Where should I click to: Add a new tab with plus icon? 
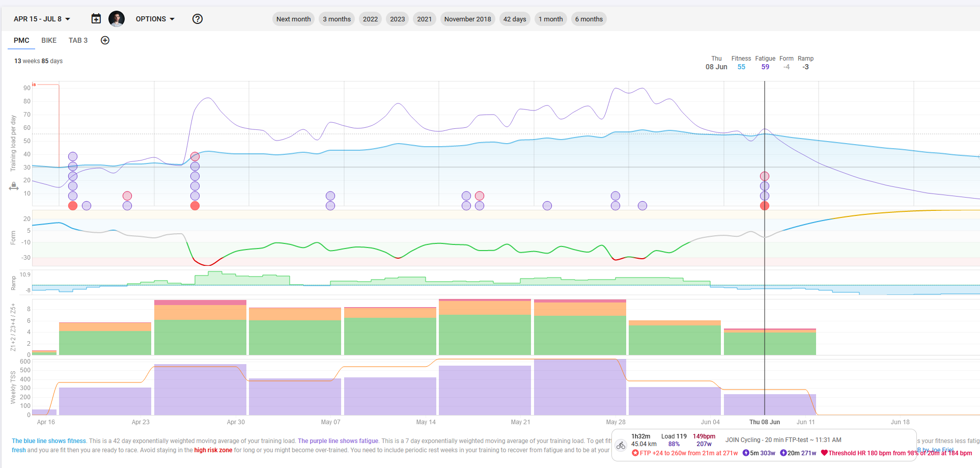coord(105,40)
